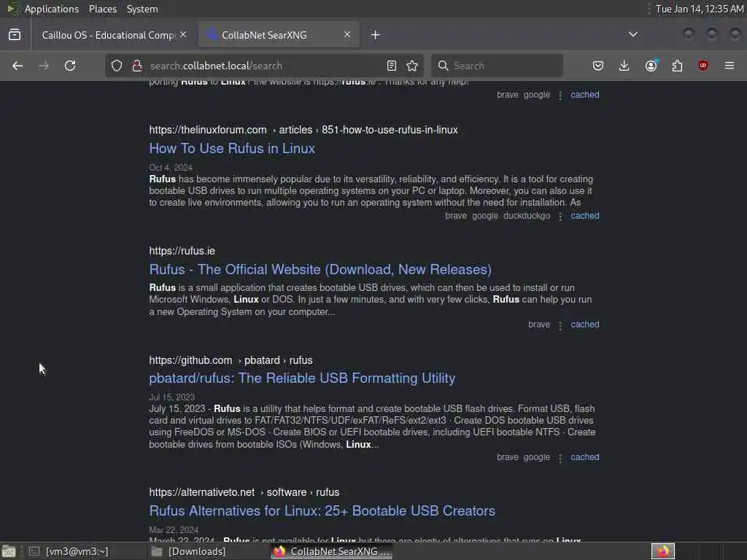The image size is (747, 560).
Task: Open pbatard/rufus GitHub result
Action: point(302,378)
